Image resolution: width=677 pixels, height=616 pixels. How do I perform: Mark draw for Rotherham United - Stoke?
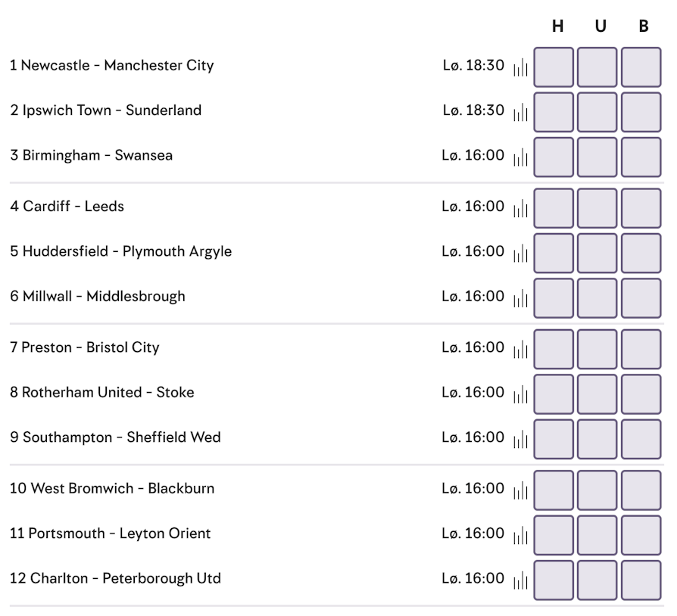(x=597, y=394)
